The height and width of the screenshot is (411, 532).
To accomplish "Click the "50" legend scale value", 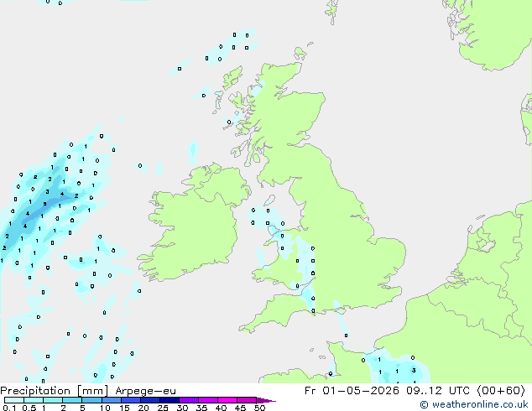I will [x=259, y=408].
